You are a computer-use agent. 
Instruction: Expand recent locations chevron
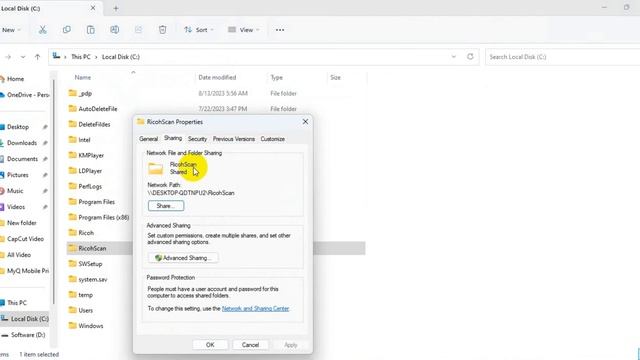point(23,57)
